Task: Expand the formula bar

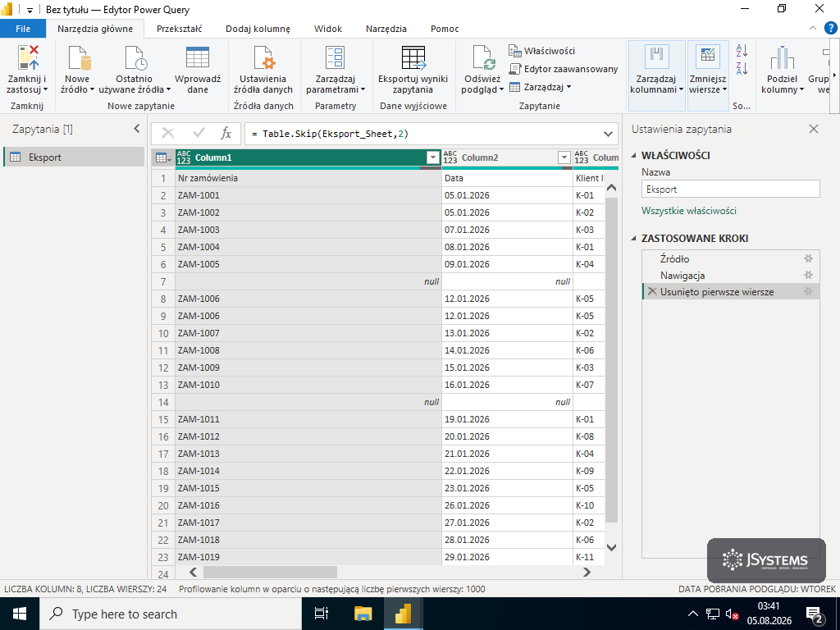Action: (x=608, y=134)
